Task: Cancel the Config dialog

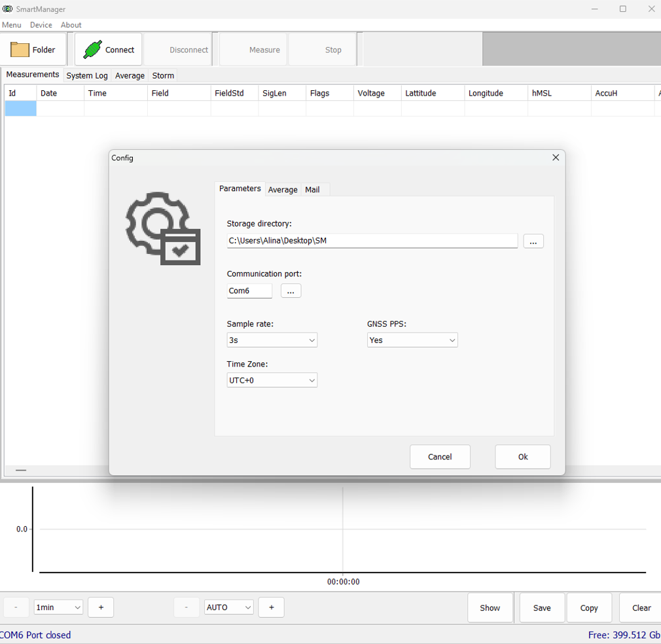Action: (x=440, y=457)
